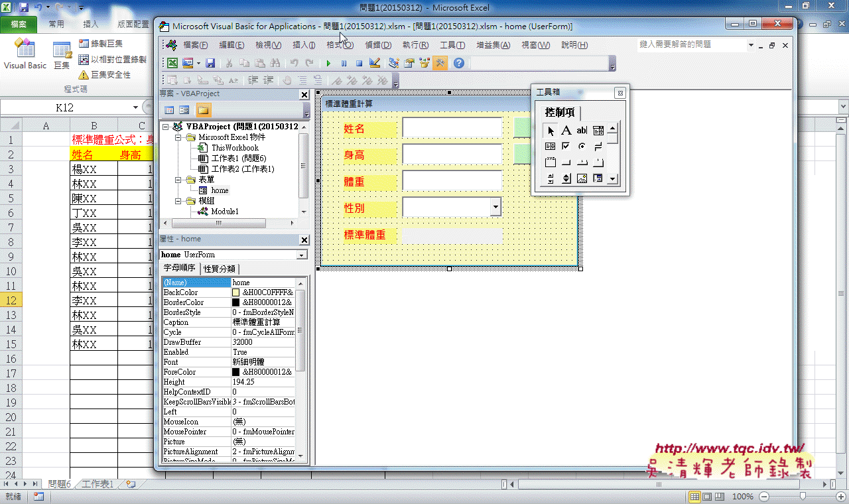Toggle Design Mode icon in VBA toolbar
The height and width of the screenshot is (504, 849).
(374, 63)
